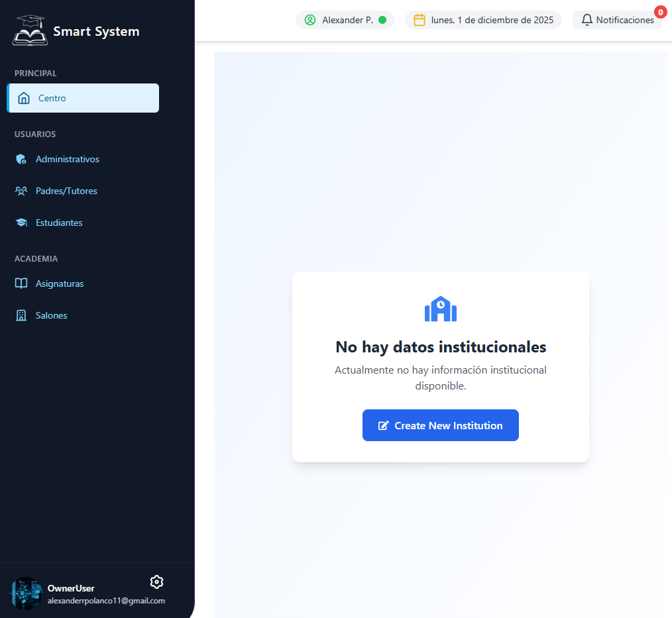Click the people icon for Padres/Tutores
This screenshot has height=618, width=672.
21,191
